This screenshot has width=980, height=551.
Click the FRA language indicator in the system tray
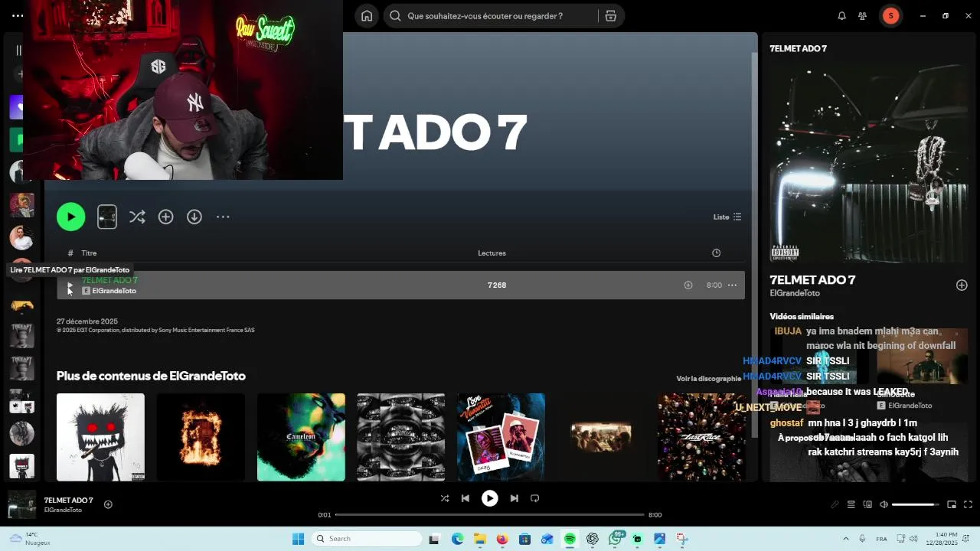[x=881, y=539]
